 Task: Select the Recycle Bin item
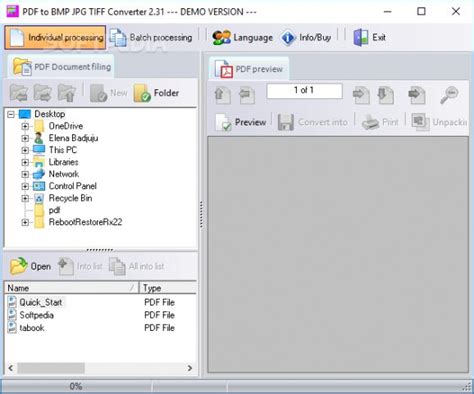[x=70, y=198]
